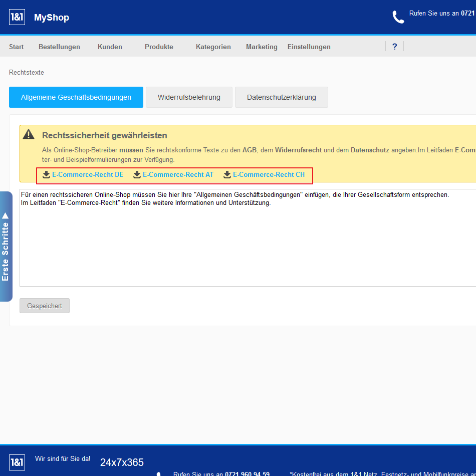Image resolution: width=476 pixels, height=476 pixels.
Task: Select the Kategorien menu item
Action: pos(213,47)
